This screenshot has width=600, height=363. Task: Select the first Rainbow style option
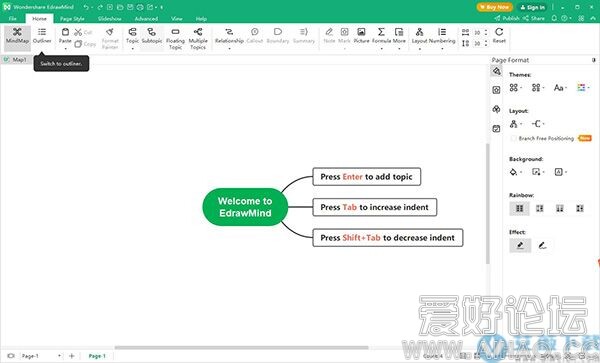tap(519, 208)
